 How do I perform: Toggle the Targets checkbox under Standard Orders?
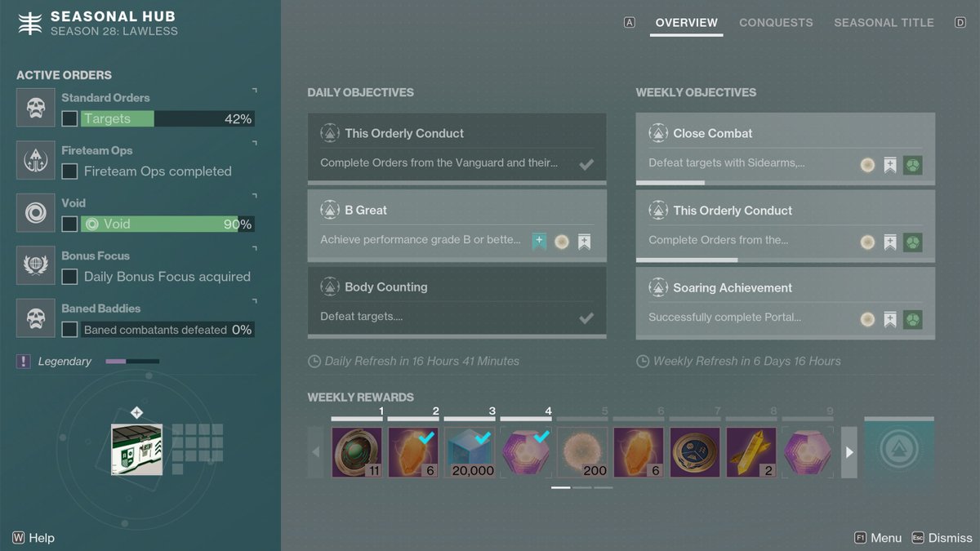70,119
